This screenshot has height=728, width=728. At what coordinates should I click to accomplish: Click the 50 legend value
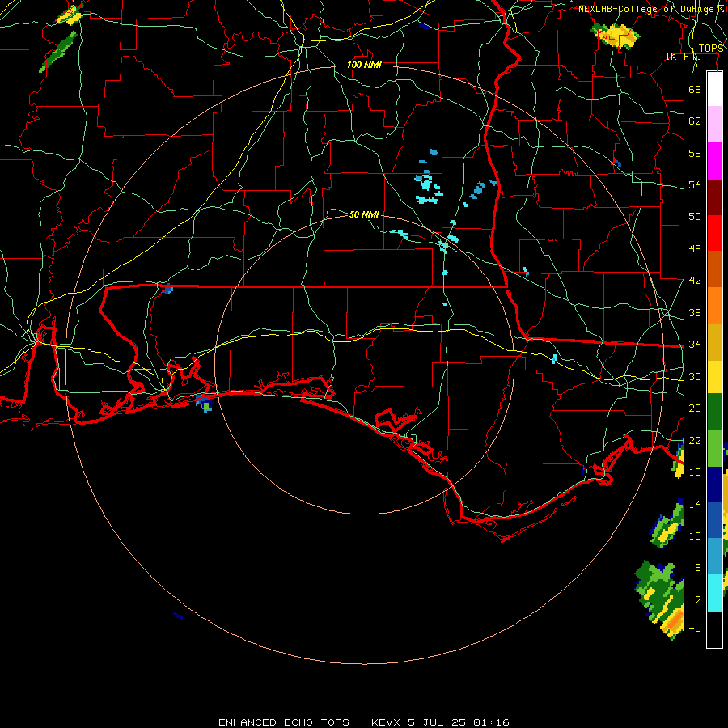point(695,217)
